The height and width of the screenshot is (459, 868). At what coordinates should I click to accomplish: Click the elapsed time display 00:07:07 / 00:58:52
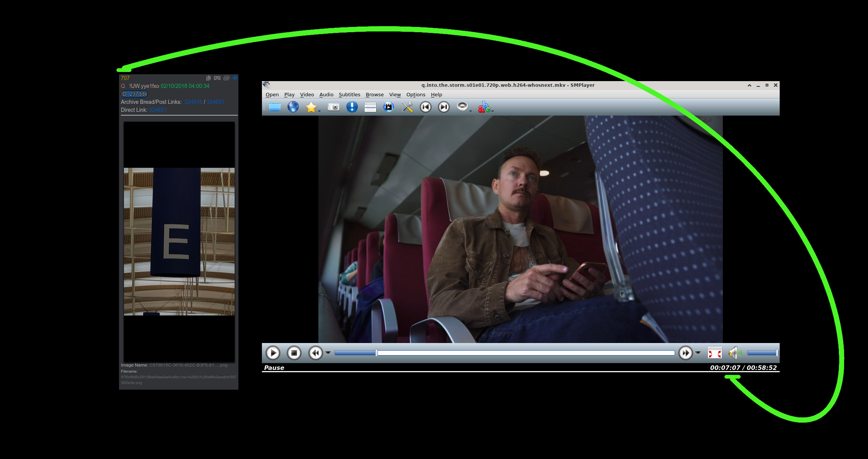pos(743,368)
